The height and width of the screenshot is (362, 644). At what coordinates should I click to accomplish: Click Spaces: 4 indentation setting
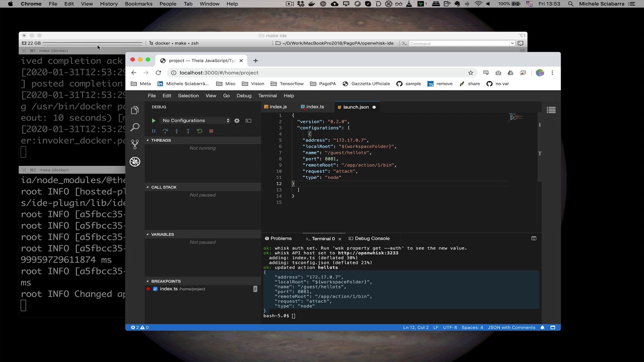click(x=472, y=328)
